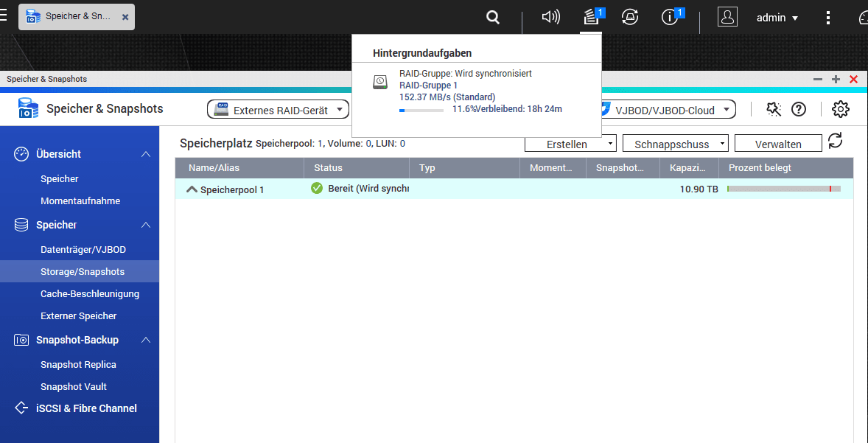Image resolution: width=868 pixels, height=443 pixels.
Task: Click the Snapshot-Backup camera sidebar icon
Action: pyautogui.click(x=21, y=340)
